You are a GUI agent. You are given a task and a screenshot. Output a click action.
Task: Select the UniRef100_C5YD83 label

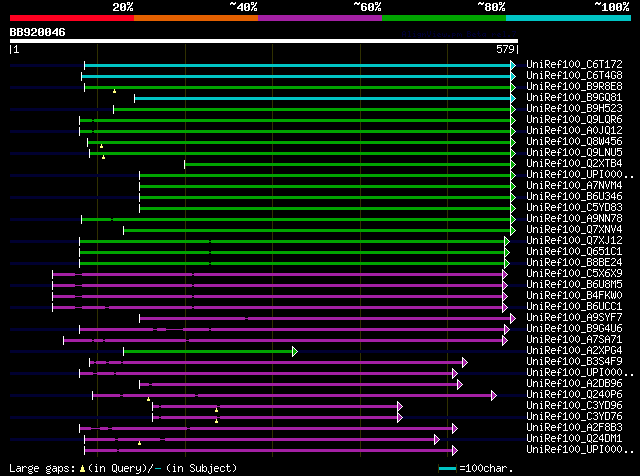[x=574, y=208]
